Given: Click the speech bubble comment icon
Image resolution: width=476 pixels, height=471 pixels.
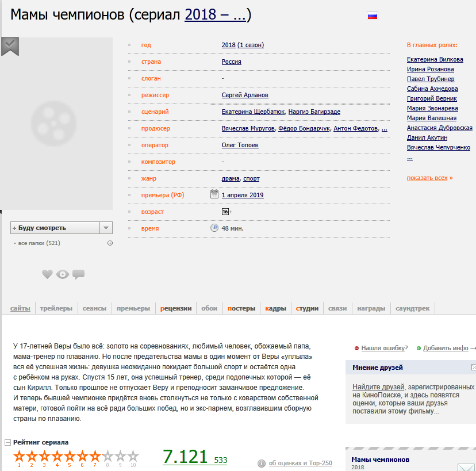Looking at the screenshot, I should pos(79,274).
